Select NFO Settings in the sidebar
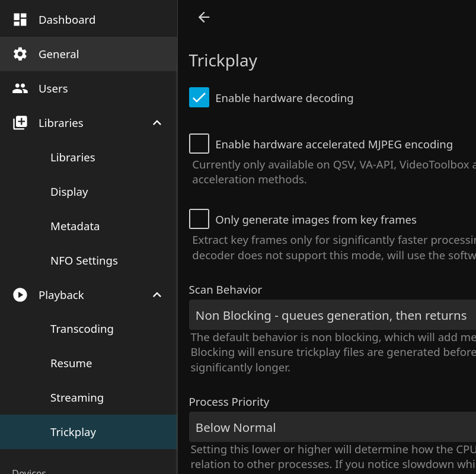 point(84,260)
